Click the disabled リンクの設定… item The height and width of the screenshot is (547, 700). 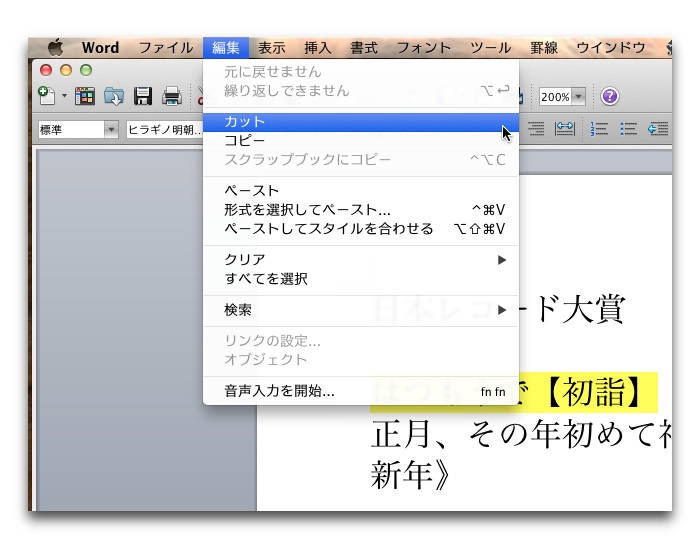[361, 341]
